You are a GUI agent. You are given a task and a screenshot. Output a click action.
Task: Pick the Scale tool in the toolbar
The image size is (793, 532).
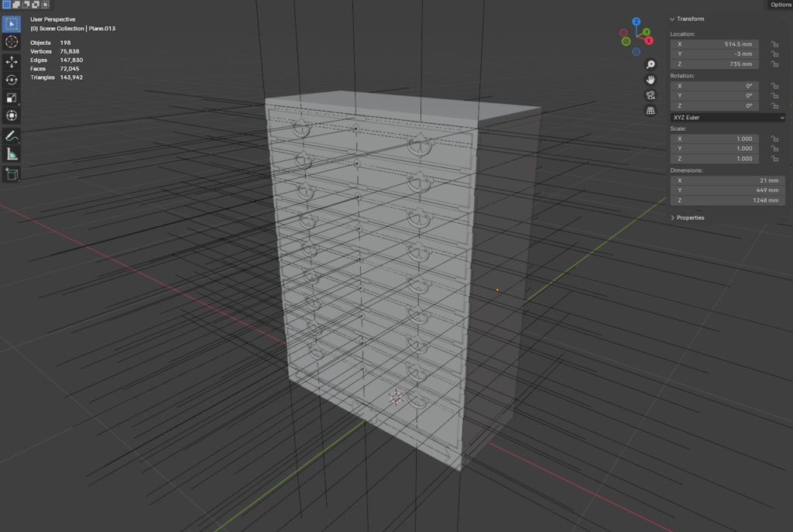pos(12,98)
